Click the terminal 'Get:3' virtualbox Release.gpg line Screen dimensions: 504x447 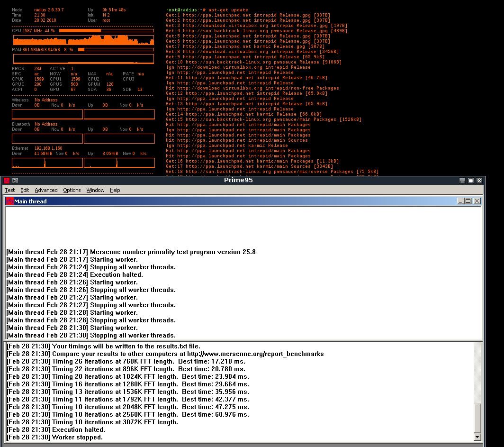pyautogui.click(x=257, y=26)
